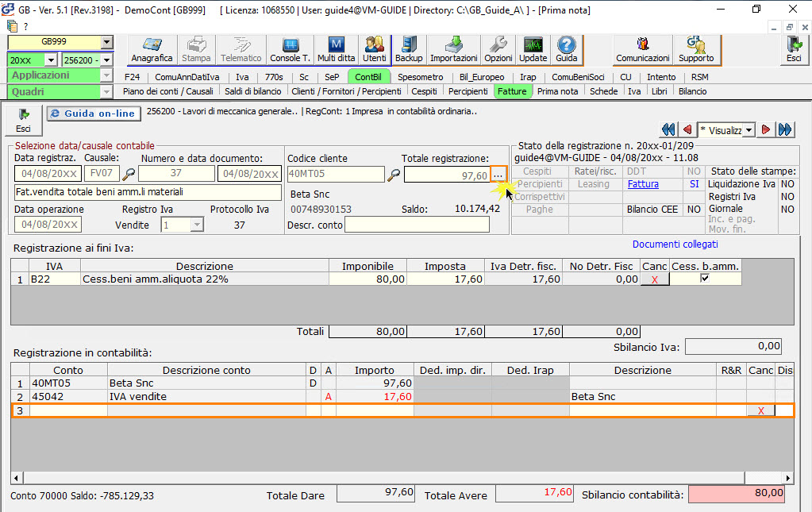Launch Console T. from toolbar

point(290,50)
